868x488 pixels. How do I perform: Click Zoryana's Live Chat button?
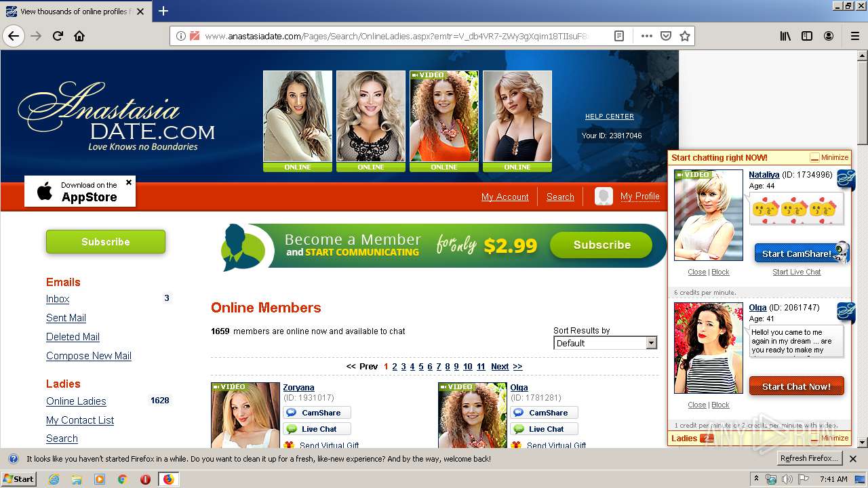pyautogui.click(x=317, y=429)
